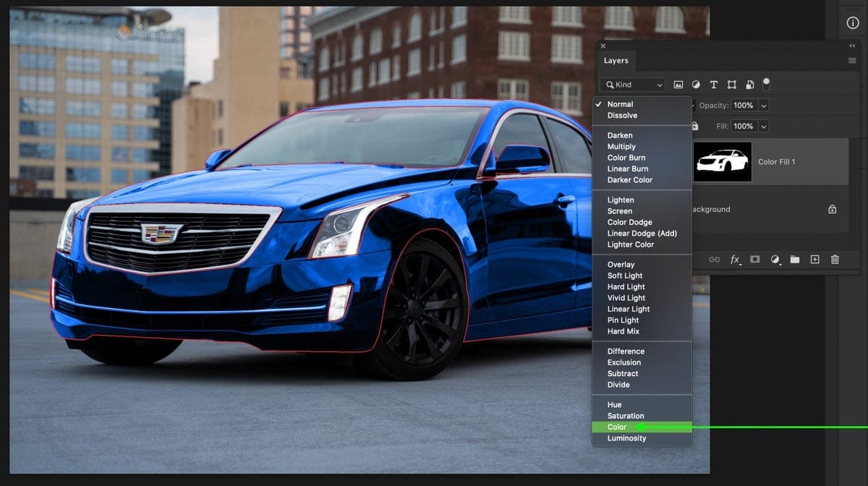The width and height of the screenshot is (868, 486).
Task: Add a layer mask icon
Action: [754, 259]
